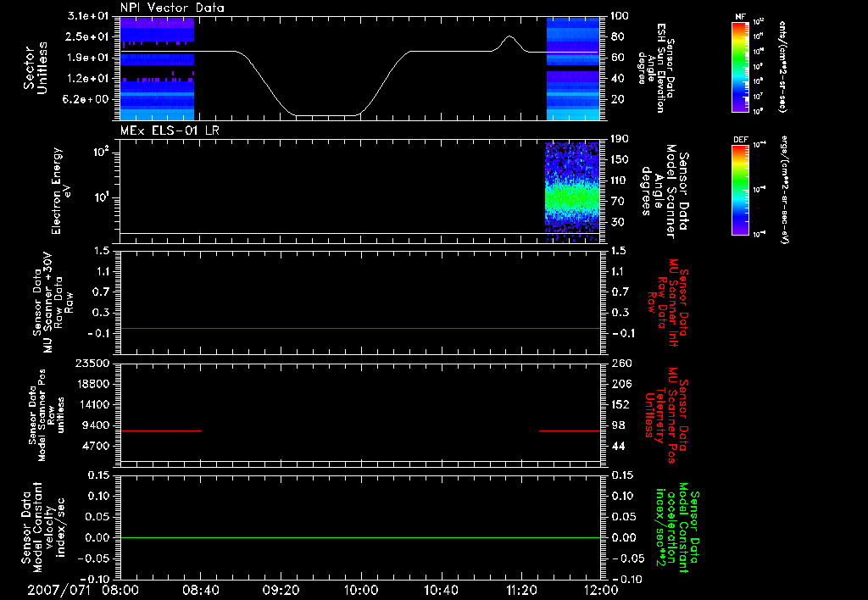
Task: Click the red scanner position segment near 12:00
Action: (570, 431)
